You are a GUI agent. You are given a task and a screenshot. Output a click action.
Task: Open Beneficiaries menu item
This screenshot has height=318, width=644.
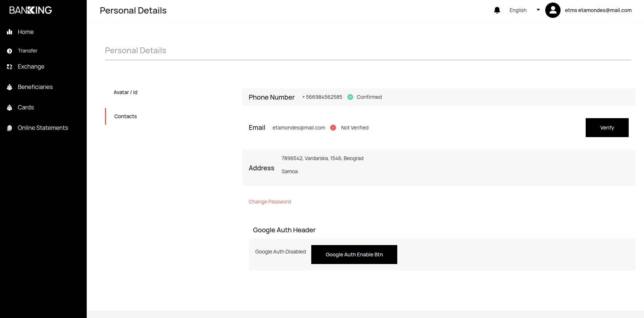pos(35,87)
